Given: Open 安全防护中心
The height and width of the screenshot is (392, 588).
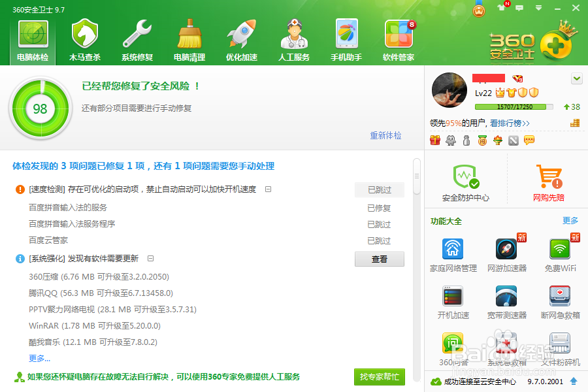Looking at the screenshot, I should tap(466, 183).
